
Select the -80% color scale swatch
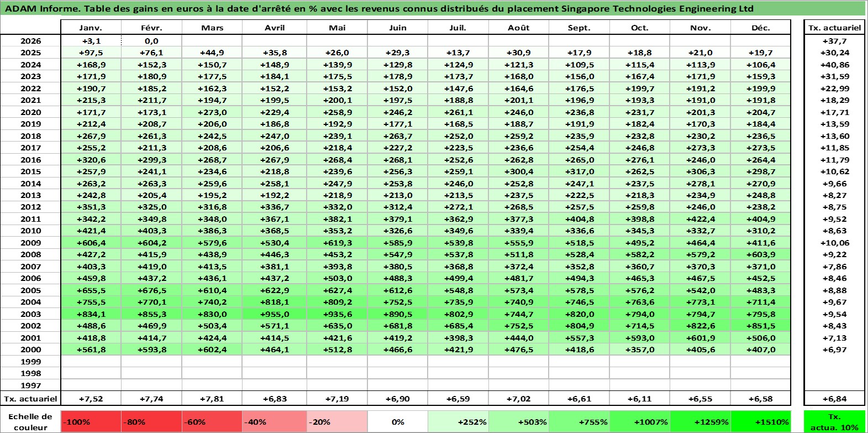point(151,422)
